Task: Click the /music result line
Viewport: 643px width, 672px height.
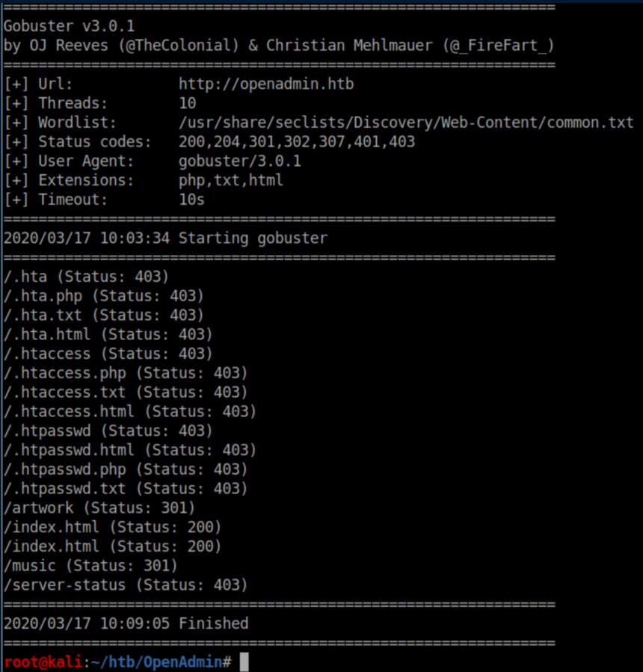Action: coord(90,566)
